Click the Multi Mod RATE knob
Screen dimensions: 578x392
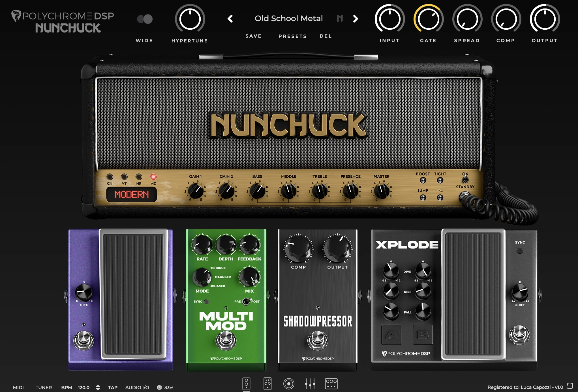(x=202, y=244)
